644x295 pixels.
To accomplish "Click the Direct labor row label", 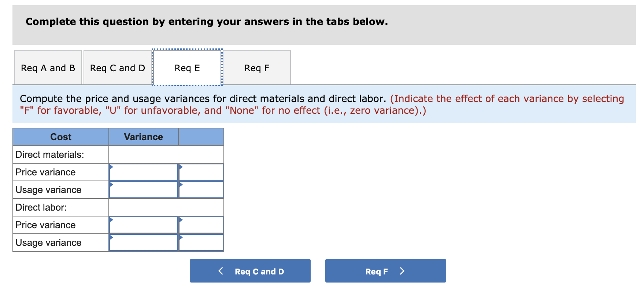I will click(x=41, y=207).
